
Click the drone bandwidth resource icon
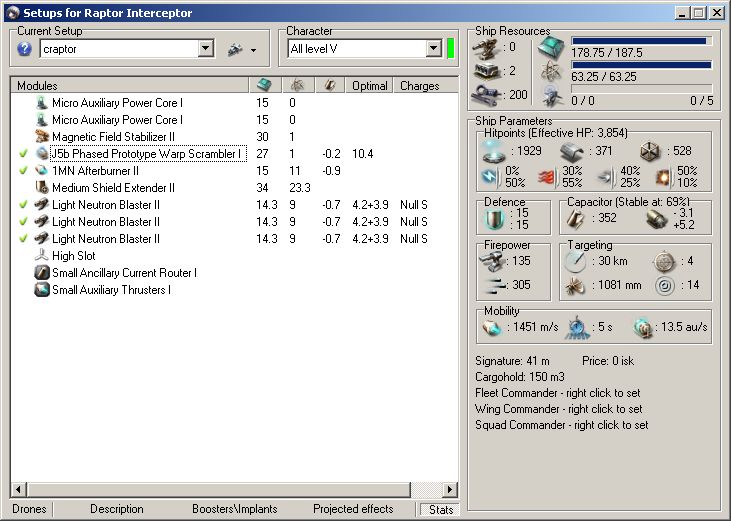point(552,95)
